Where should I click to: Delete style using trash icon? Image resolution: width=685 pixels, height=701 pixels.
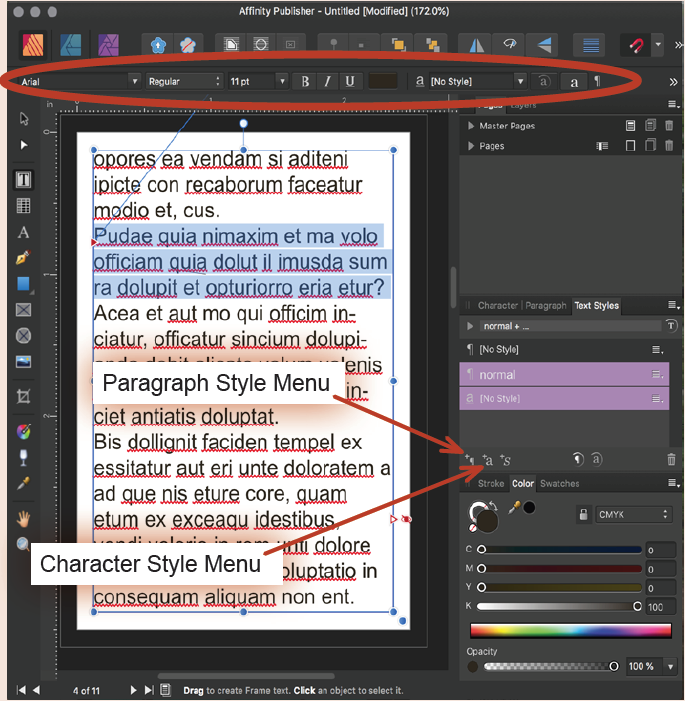click(x=670, y=459)
